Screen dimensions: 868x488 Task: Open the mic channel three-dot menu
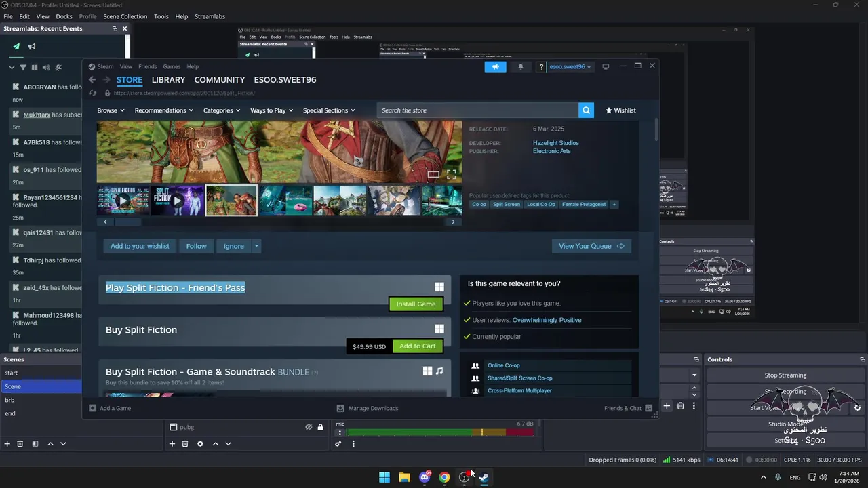click(x=340, y=433)
